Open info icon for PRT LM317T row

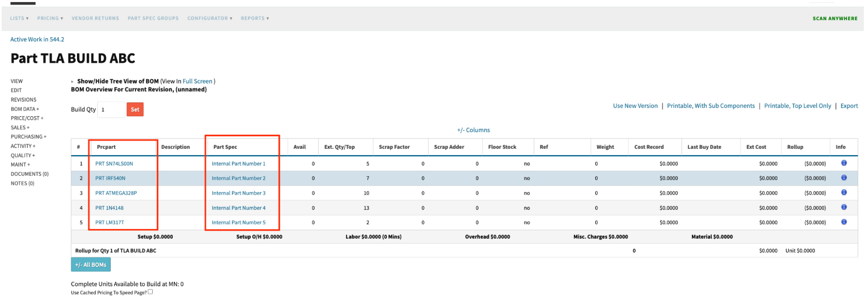coord(844,222)
